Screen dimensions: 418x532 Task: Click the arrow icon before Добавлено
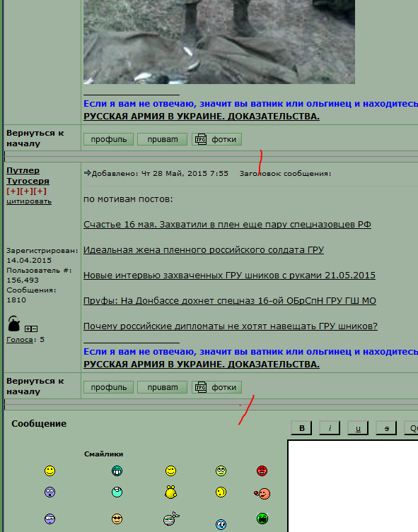pyautogui.click(x=87, y=173)
